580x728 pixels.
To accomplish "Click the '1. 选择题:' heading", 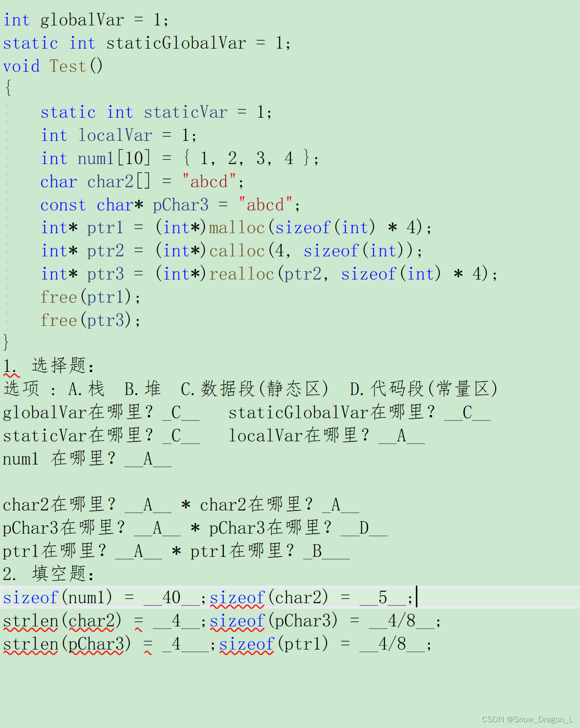I will pos(49,366).
